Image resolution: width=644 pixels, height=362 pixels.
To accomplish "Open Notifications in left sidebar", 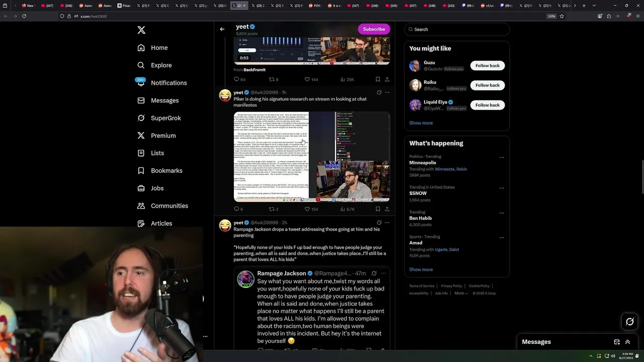I will tap(162, 83).
